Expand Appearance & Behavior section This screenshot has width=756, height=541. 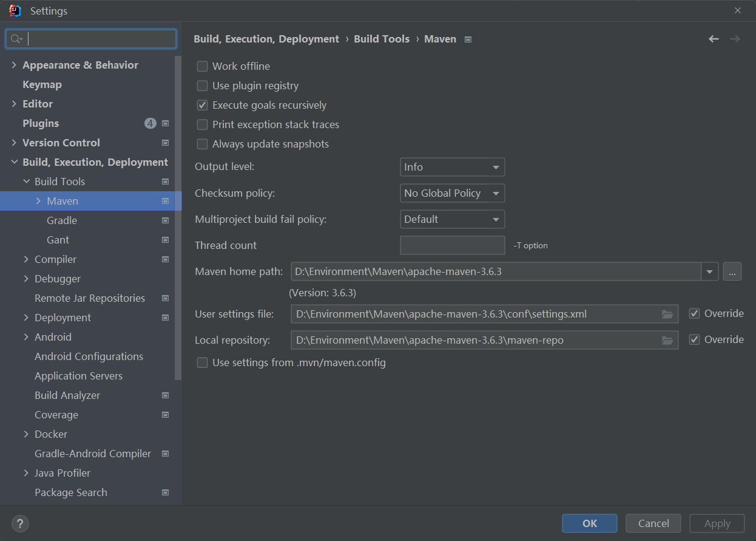click(x=14, y=65)
